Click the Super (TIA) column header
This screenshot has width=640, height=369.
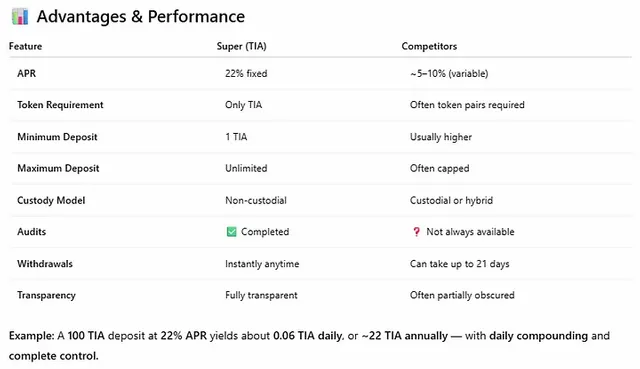click(242, 46)
